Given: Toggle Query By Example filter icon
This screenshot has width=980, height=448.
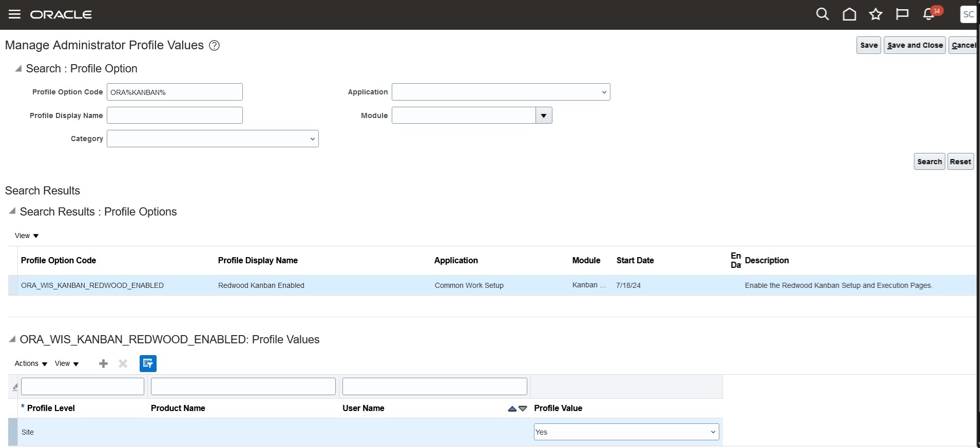Looking at the screenshot, I should coord(148,363).
